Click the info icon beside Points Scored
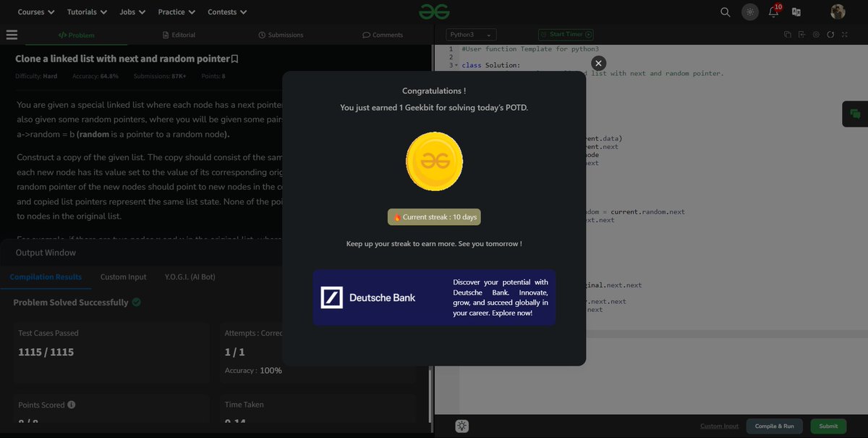Screen dimensions: 868x438 pyautogui.click(x=72, y=405)
